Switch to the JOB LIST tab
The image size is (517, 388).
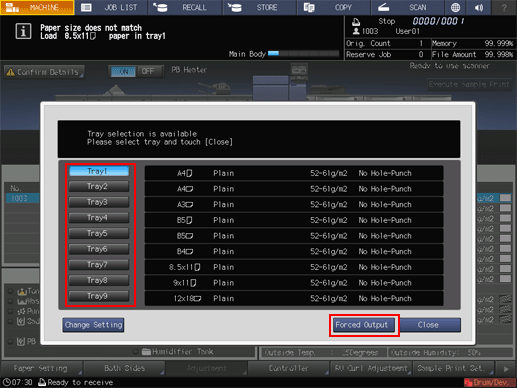click(111, 7)
